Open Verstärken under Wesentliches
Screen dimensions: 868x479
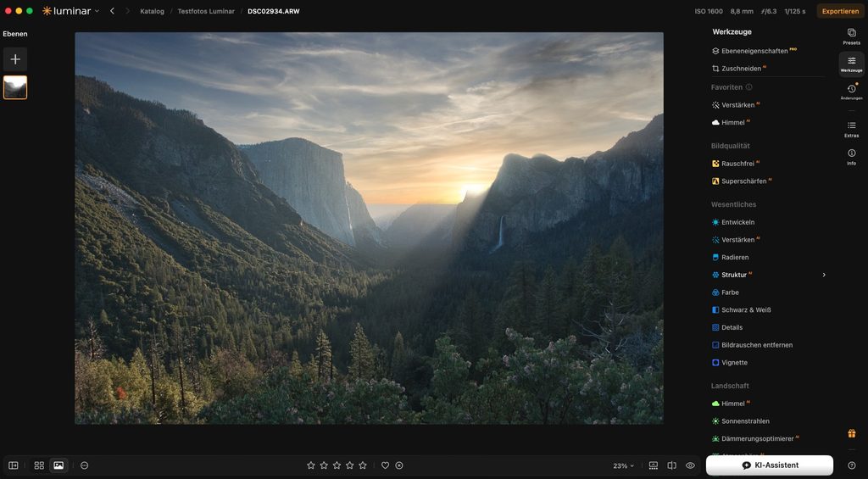click(737, 240)
